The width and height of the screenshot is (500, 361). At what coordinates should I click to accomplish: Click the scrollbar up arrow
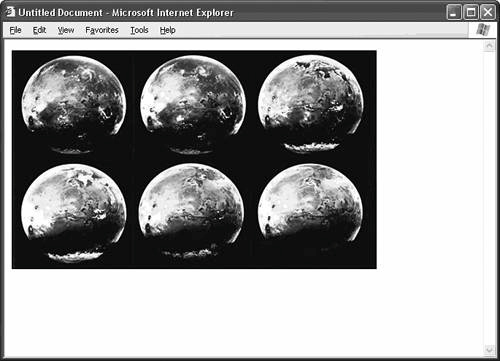click(489, 46)
